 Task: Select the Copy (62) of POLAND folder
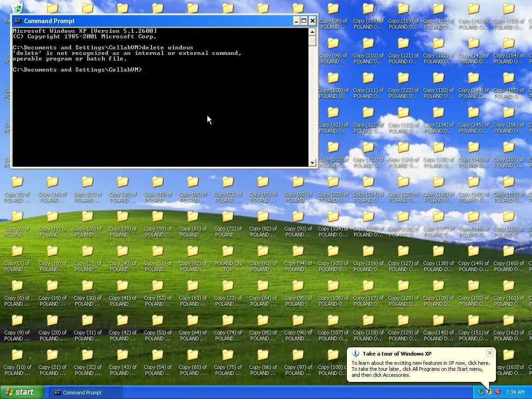(193, 258)
